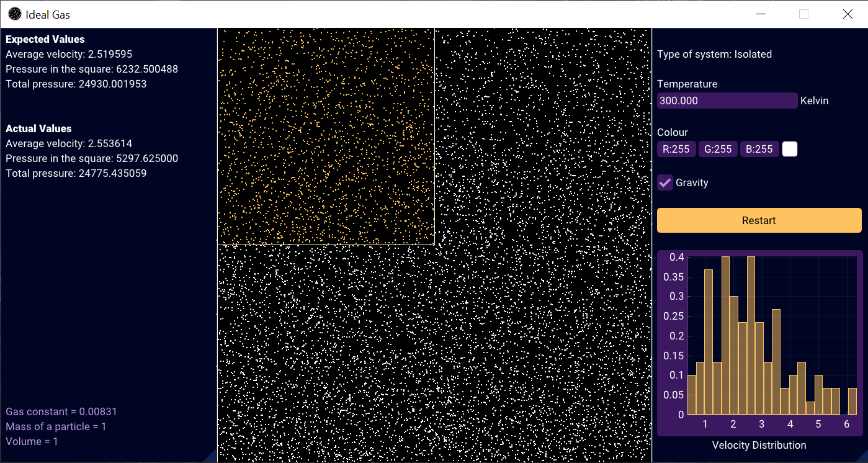This screenshot has width=868, height=463.
Task: Open the white colour swatch preview
Action: [x=789, y=148]
